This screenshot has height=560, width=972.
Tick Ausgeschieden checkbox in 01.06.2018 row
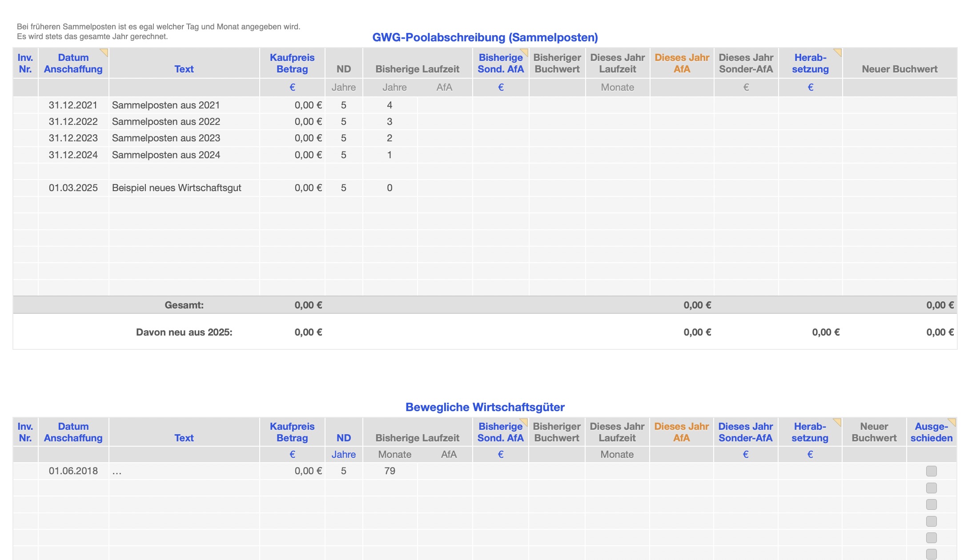coord(931,471)
